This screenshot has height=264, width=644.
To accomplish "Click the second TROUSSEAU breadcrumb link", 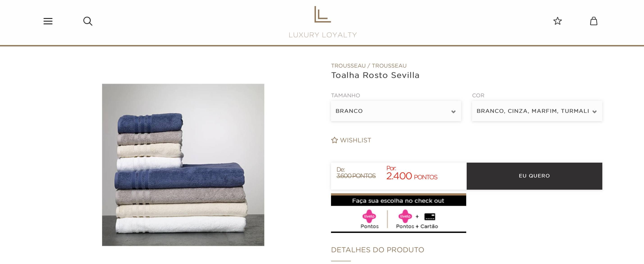I will (389, 66).
